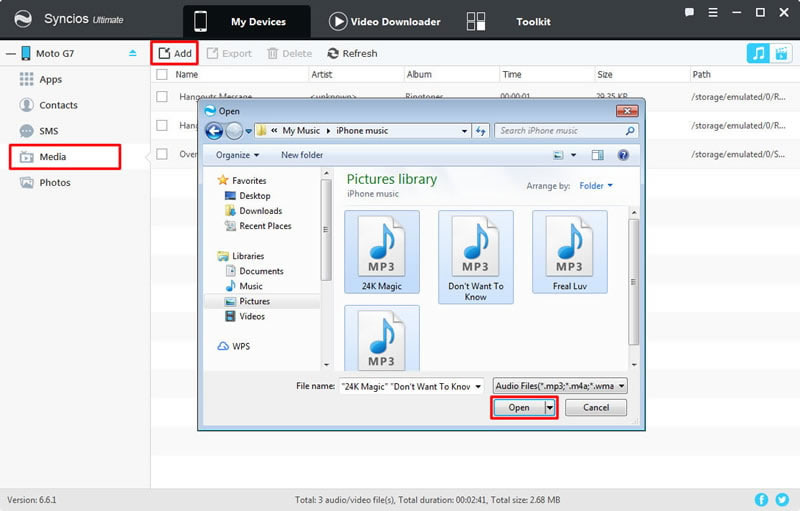This screenshot has height=511, width=800.
Task: Expand the address bar path dropdown
Action: click(x=464, y=131)
